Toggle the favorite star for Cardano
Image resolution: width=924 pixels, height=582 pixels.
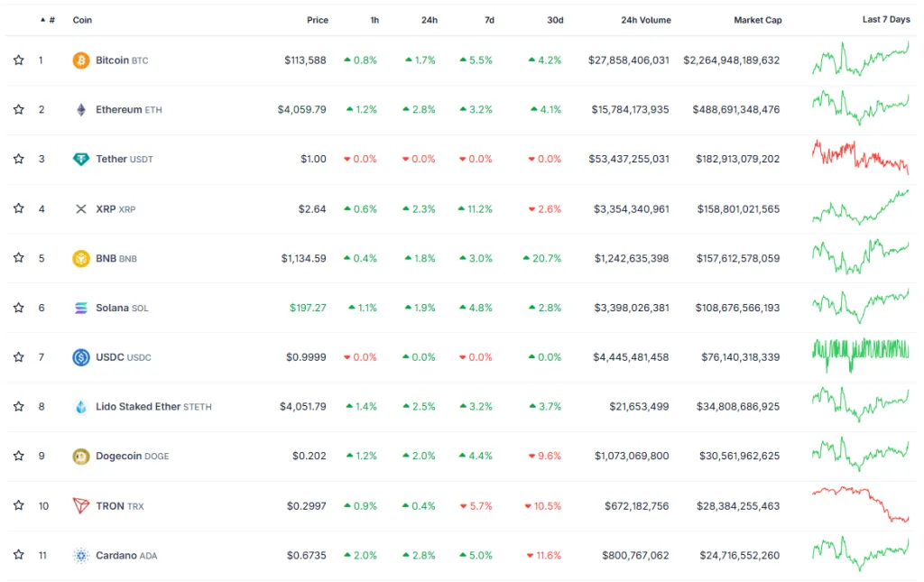[x=18, y=555]
